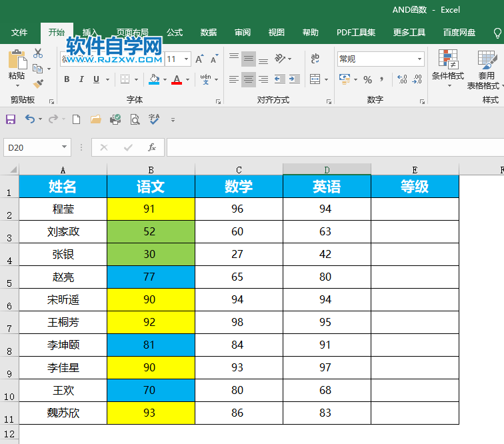
Task: Select the cell containing 程莹
Action: (63, 209)
